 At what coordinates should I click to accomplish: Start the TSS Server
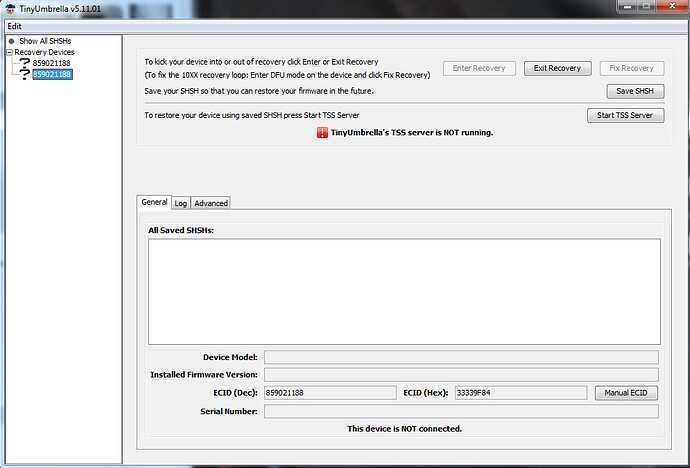point(625,115)
